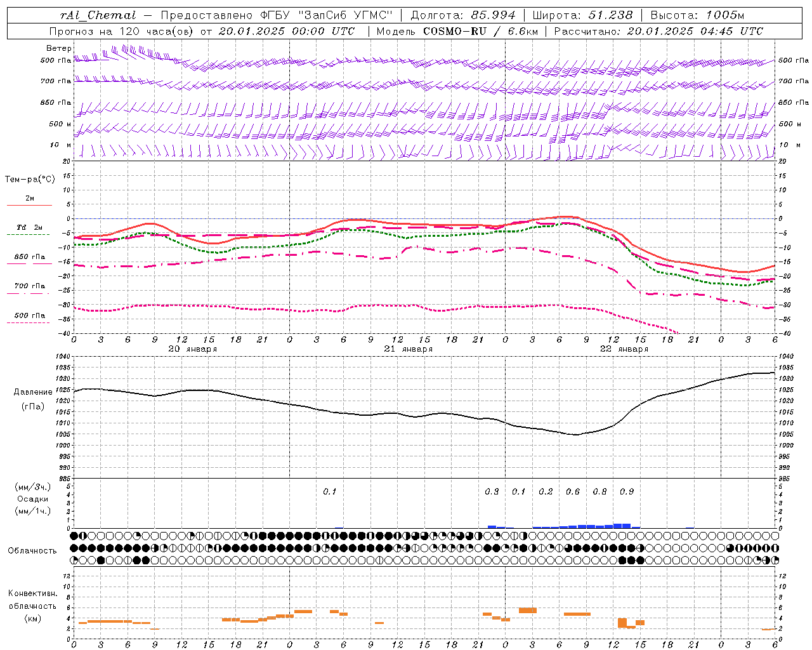Click the "Ветер" wind panel label
Image resolution: width=812 pixels, height=650 pixels.
click(59, 48)
